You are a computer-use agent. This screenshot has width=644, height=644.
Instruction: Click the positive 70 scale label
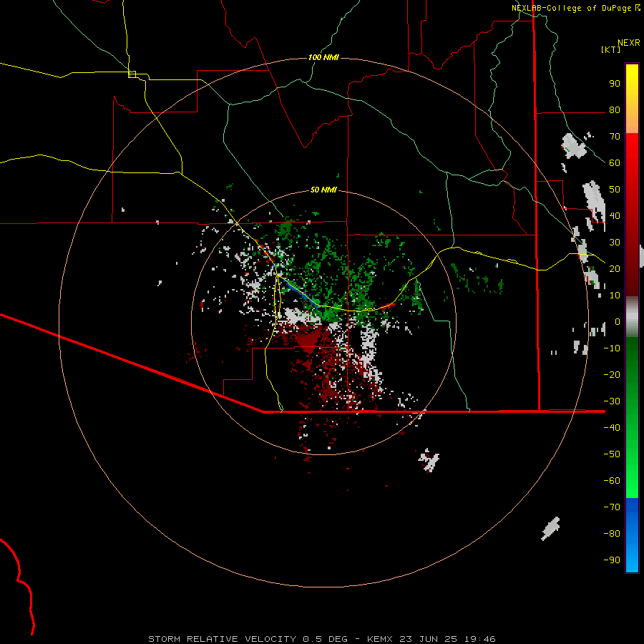tap(615, 137)
